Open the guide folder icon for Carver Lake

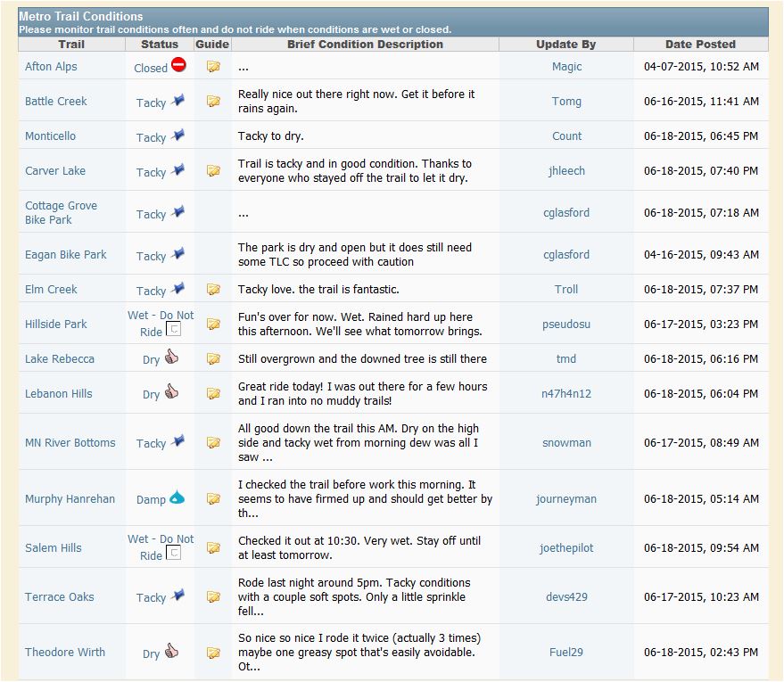coord(213,171)
